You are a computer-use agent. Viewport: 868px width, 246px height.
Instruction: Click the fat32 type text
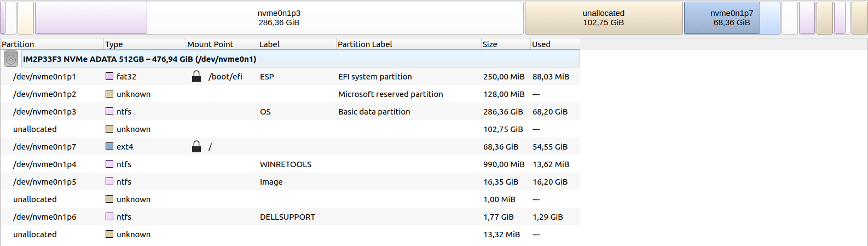pyautogui.click(x=126, y=77)
